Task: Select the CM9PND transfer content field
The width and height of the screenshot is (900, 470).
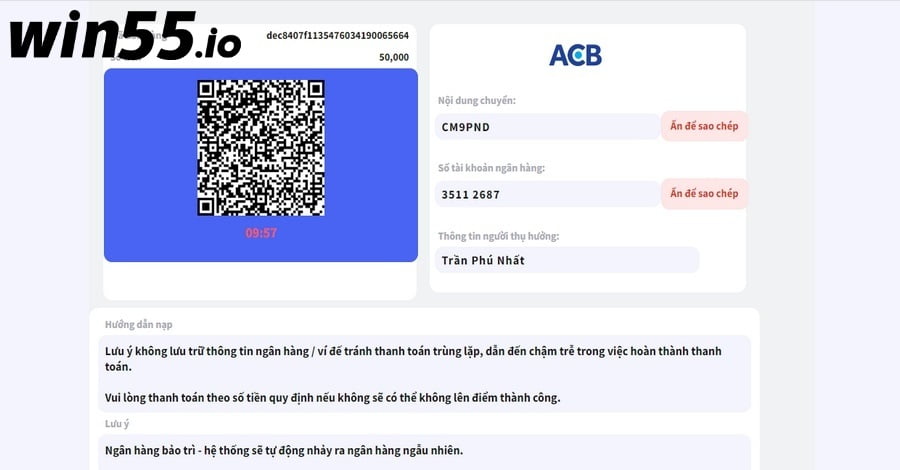Action: tap(548, 127)
